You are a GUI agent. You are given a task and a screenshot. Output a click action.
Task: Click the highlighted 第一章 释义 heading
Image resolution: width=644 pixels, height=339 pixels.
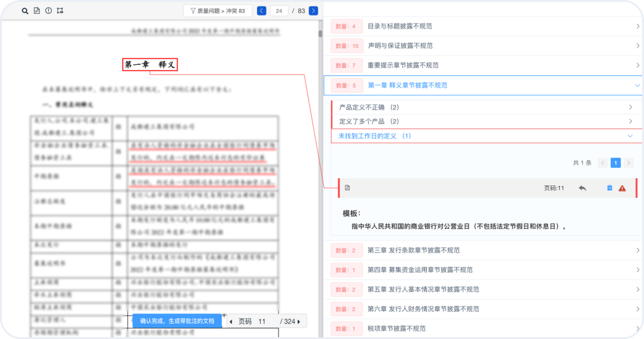click(150, 64)
